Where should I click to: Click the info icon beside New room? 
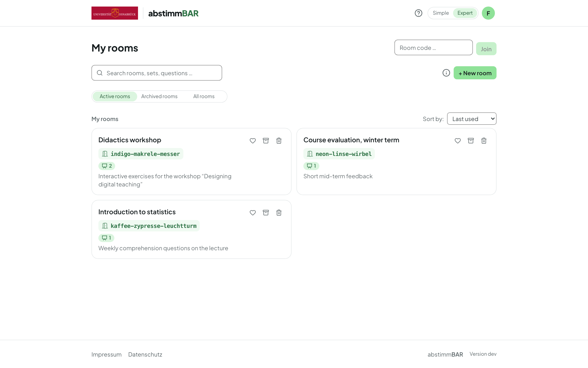(x=446, y=73)
